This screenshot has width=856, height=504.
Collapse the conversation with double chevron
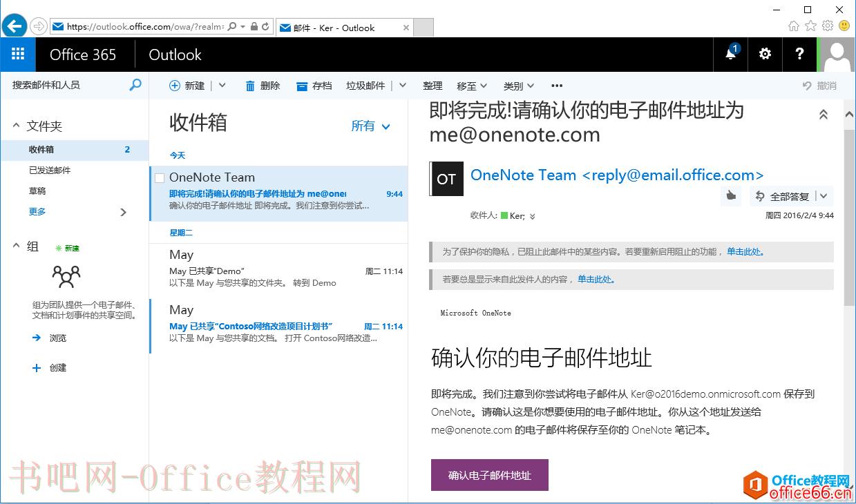[823, 115]
